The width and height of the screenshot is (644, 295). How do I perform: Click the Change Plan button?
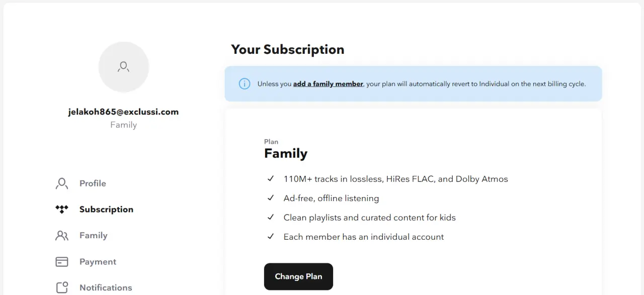tap(298, 276)
